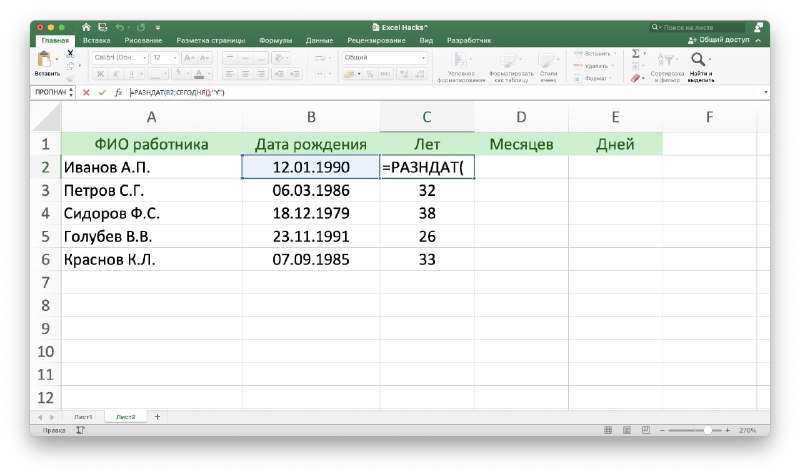Click the fx insert function icon

click(118, 92)
